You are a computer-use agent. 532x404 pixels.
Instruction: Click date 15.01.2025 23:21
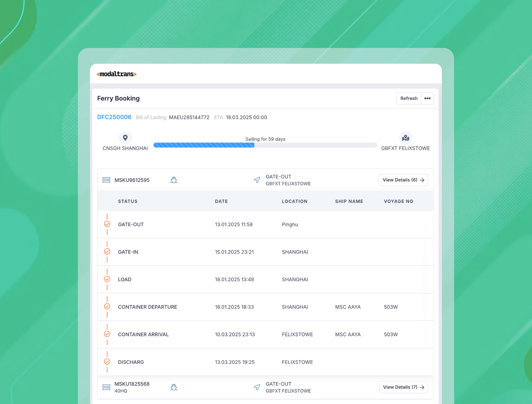[234, 252]
